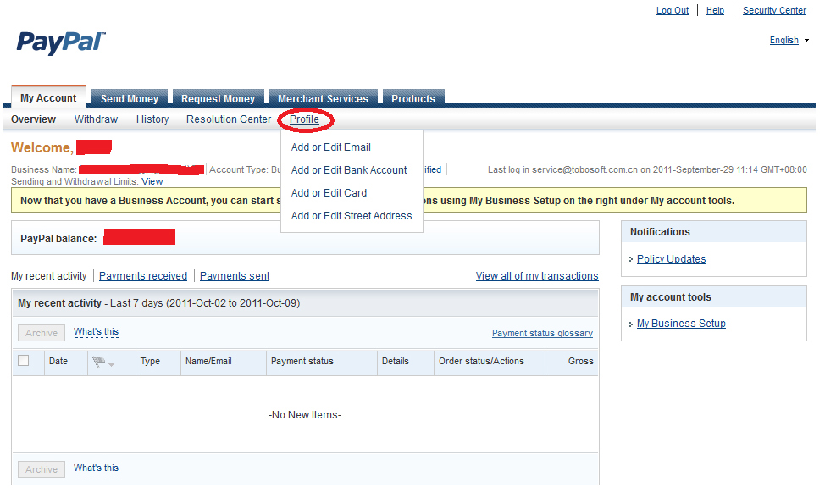
Task: Click the flag icon column header
Action: click(98, 362)
